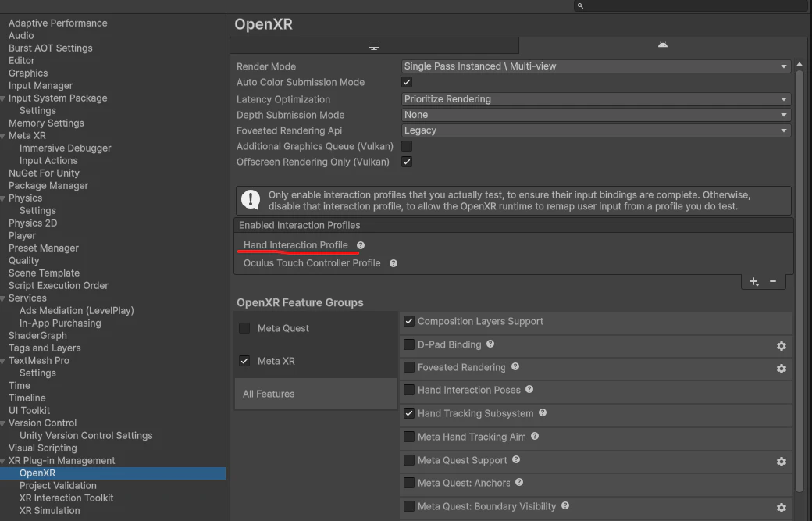Show help for Hand Tracking Subsystem
Viewport: 812px width, 521px height.
point(543,412)
